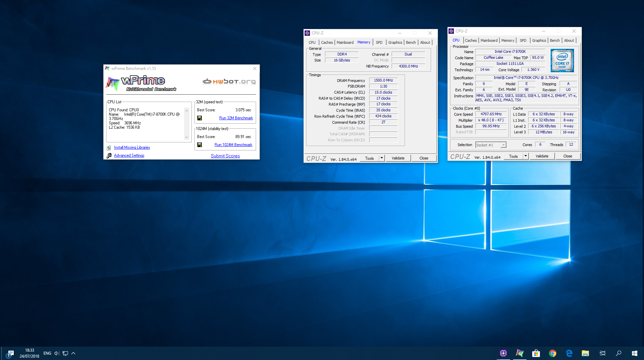Click Close button in CPU CPU-Z window

click(568, 156)
